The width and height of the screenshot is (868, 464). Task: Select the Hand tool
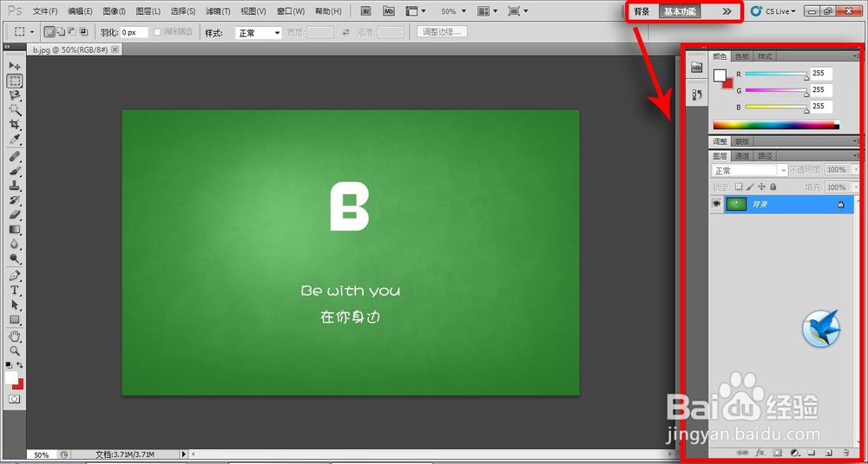15,337
